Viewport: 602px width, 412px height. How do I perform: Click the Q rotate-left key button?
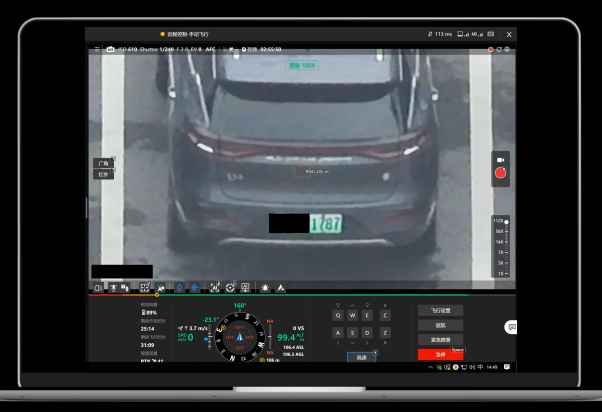click(338, 315)
